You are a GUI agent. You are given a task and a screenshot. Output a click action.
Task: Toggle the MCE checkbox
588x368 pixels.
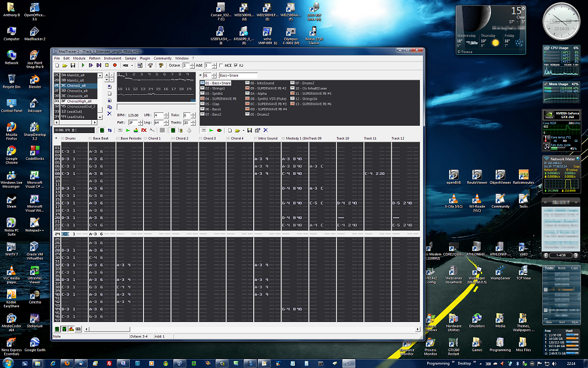tap(222, 65)
